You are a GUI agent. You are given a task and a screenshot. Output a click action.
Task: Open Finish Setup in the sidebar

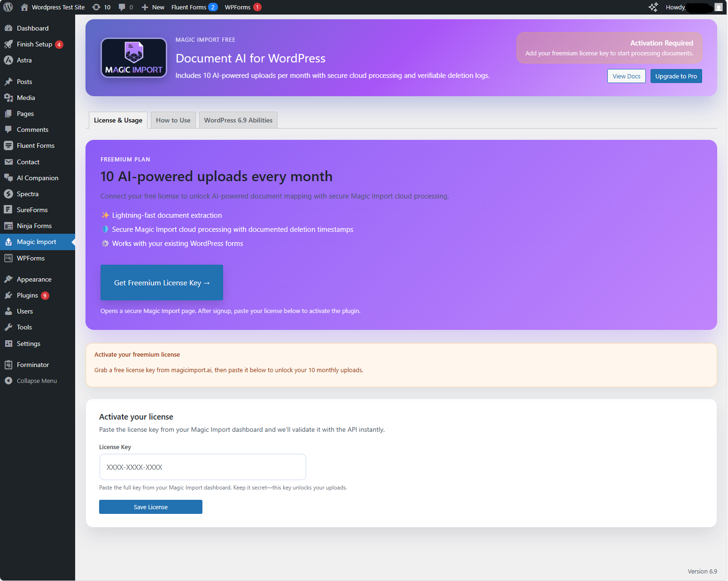34,44
